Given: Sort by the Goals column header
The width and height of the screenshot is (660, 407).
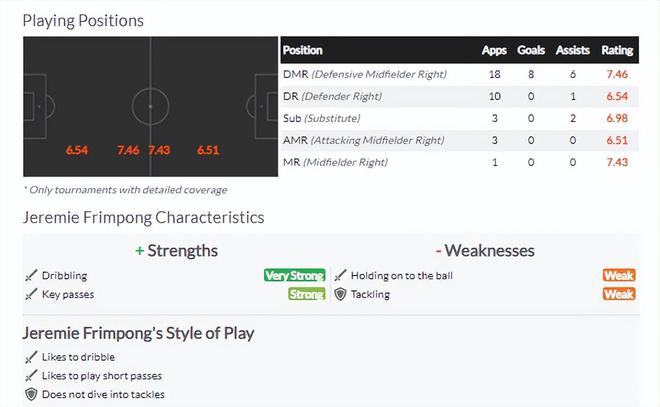Looking at the screenshot, I should (531, 50).
